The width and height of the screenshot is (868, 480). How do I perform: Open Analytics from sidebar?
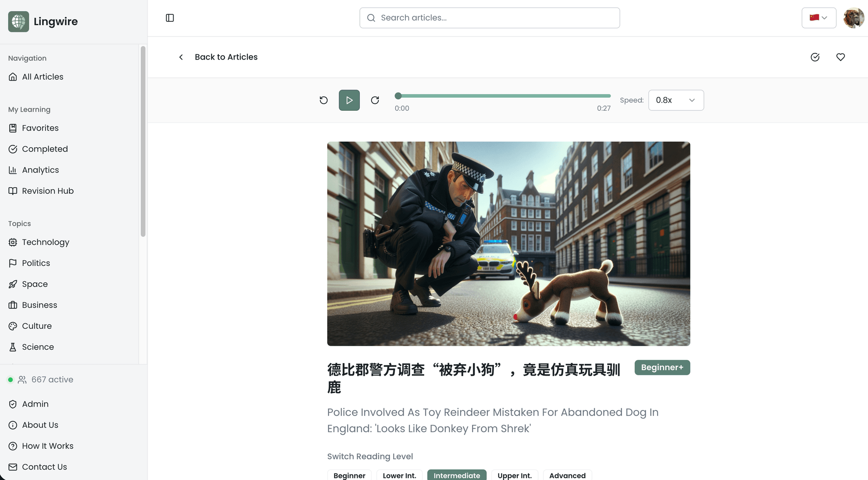coord(40,170)
